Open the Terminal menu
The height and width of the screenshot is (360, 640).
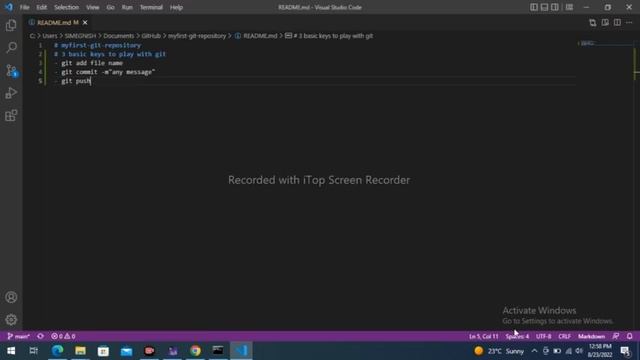tap(151, 7)
